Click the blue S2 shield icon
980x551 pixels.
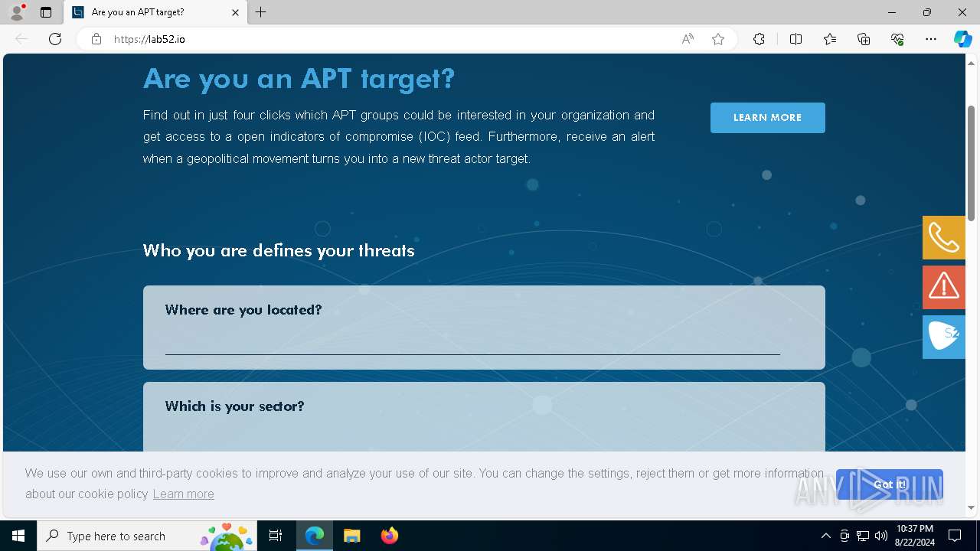coord(944,337)
